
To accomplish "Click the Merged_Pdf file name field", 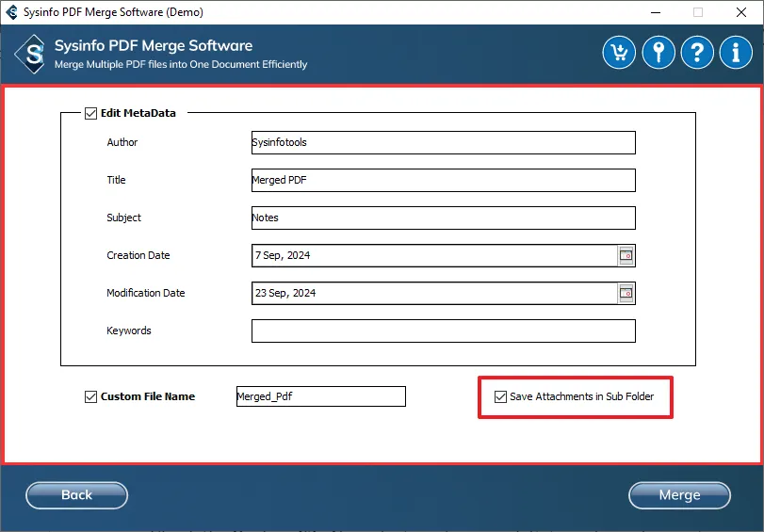I will (x=321, y=396).
